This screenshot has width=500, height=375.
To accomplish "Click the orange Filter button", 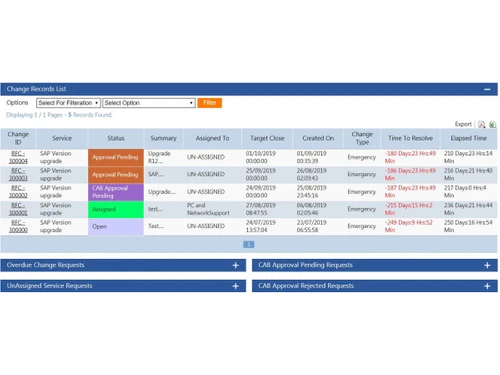I will click(209, 103).
